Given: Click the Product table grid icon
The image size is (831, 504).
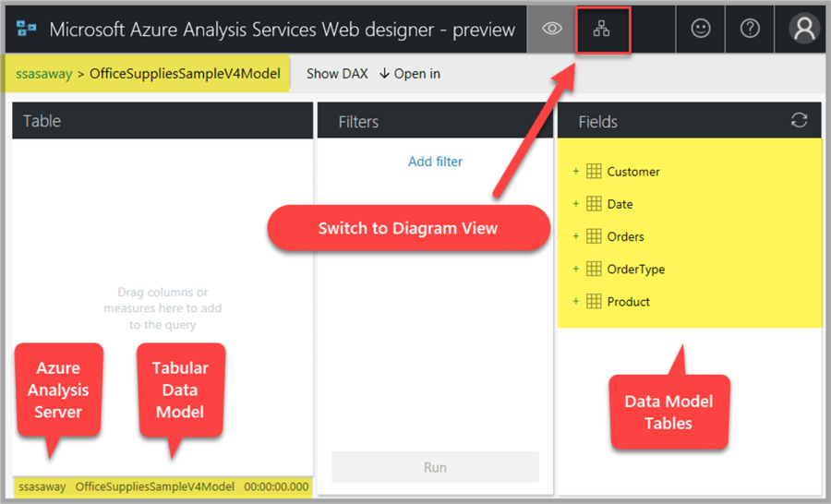Looking at the screenshot, I should [x=594, y=301].
